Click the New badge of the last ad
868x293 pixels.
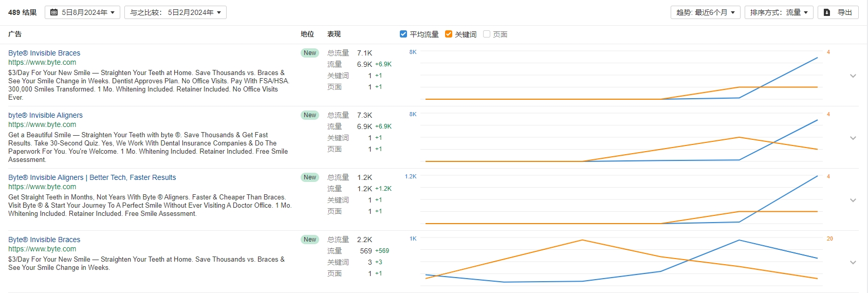click(x=310, y=240)
